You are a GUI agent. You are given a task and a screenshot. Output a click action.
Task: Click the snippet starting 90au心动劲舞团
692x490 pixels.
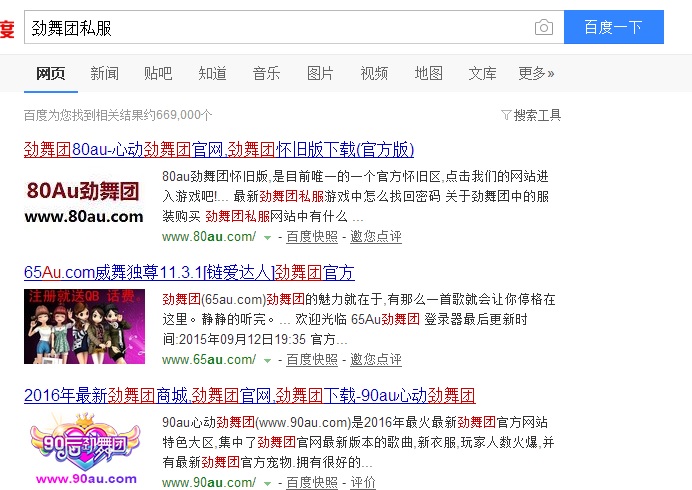point(358,442)
